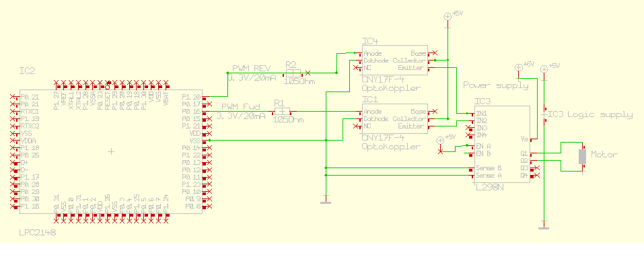Image resolution: width=644 pixels, height=257 pixels.
Task: Click the 105Ohm value under R1
Action: (288, 120)
